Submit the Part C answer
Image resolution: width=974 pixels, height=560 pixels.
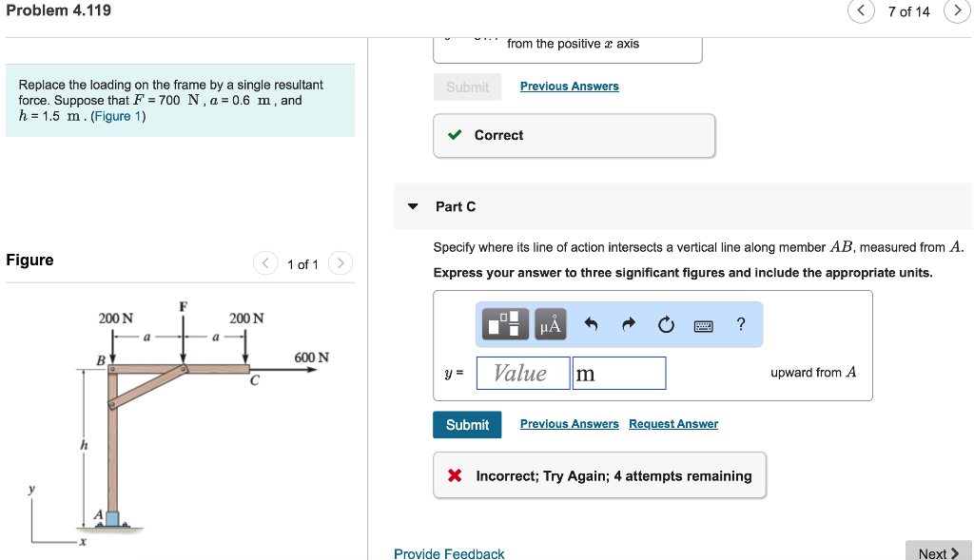(x=467, y=425)
